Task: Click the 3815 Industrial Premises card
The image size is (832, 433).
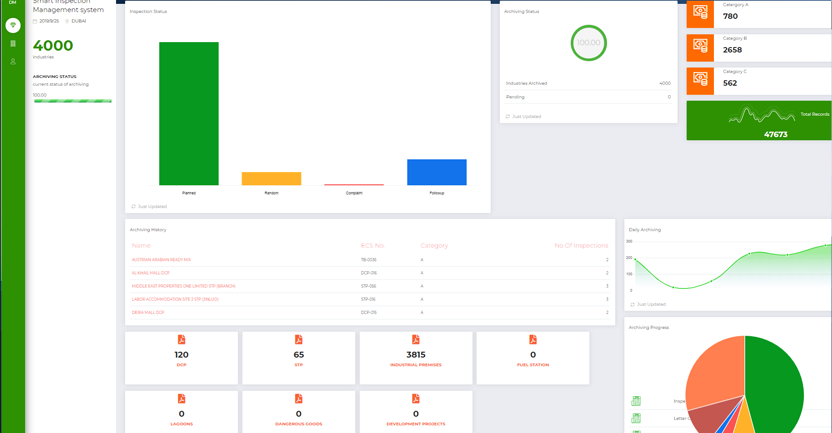Action: (x=416, y=358)
